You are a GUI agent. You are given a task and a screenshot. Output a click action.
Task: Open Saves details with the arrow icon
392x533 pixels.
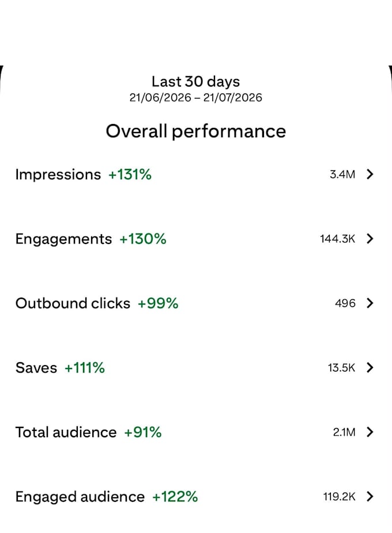370,367
